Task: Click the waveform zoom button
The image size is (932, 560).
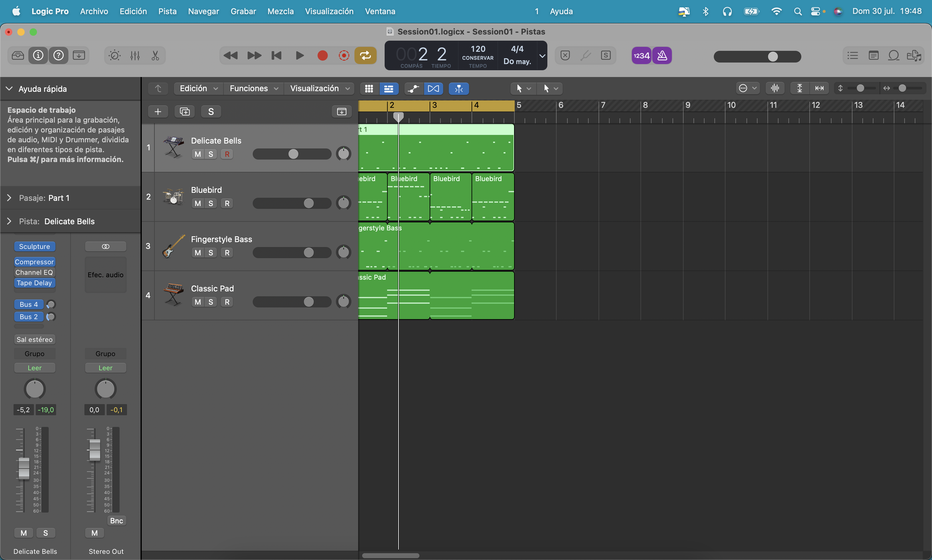Action: point(775,88)
